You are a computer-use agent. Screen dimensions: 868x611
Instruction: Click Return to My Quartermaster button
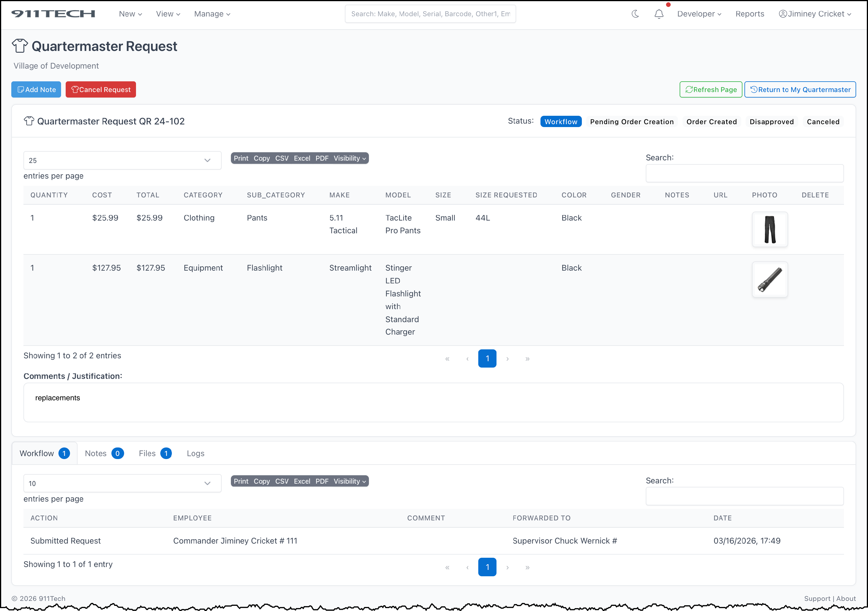[800, 90]
